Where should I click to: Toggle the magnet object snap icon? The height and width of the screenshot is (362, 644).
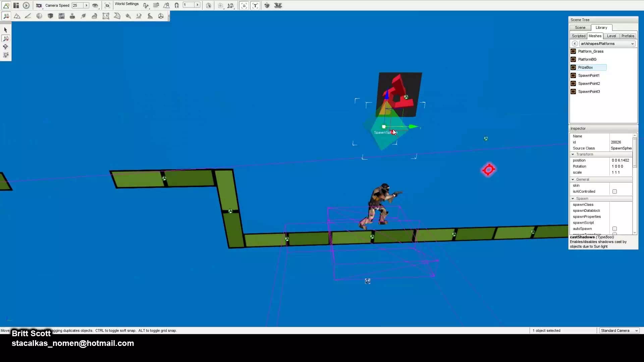[x=176, y=5]
